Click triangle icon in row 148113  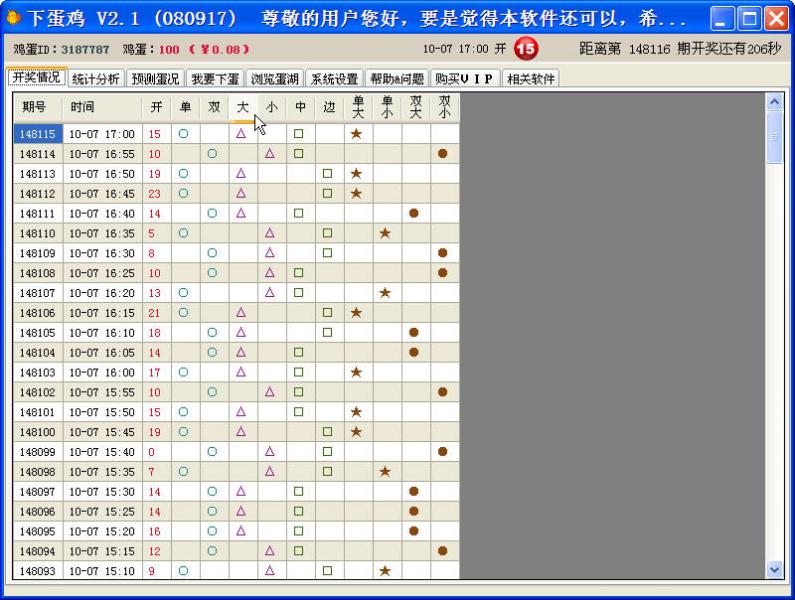pos(241,173)
